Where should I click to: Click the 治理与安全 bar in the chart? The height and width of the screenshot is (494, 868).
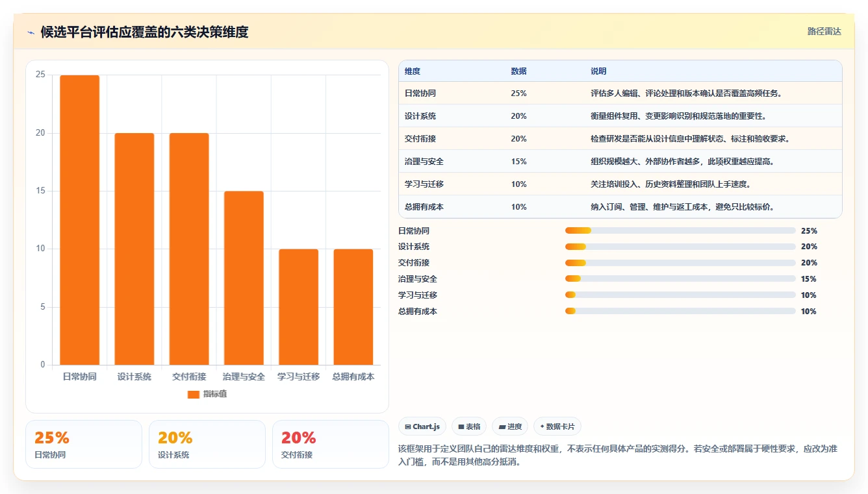pyautogui.click(x=244, y=278)
